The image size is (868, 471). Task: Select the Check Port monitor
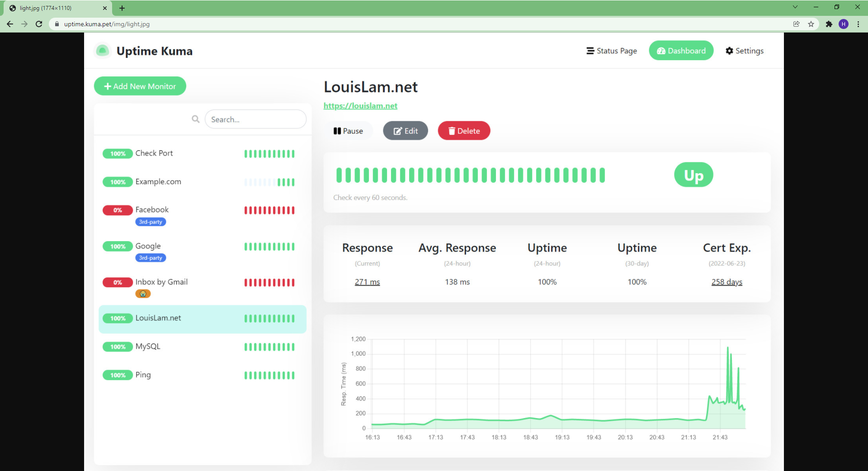[203, 153]
